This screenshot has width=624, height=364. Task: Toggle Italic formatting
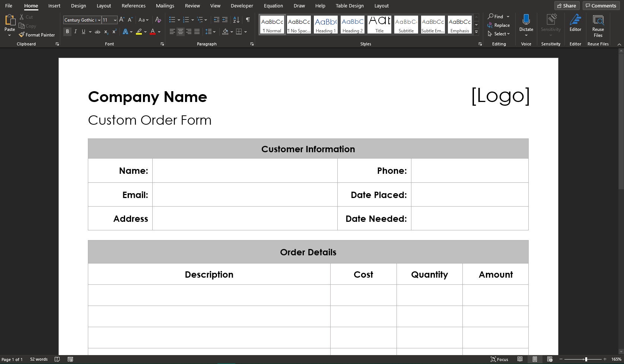click(76, 32)
